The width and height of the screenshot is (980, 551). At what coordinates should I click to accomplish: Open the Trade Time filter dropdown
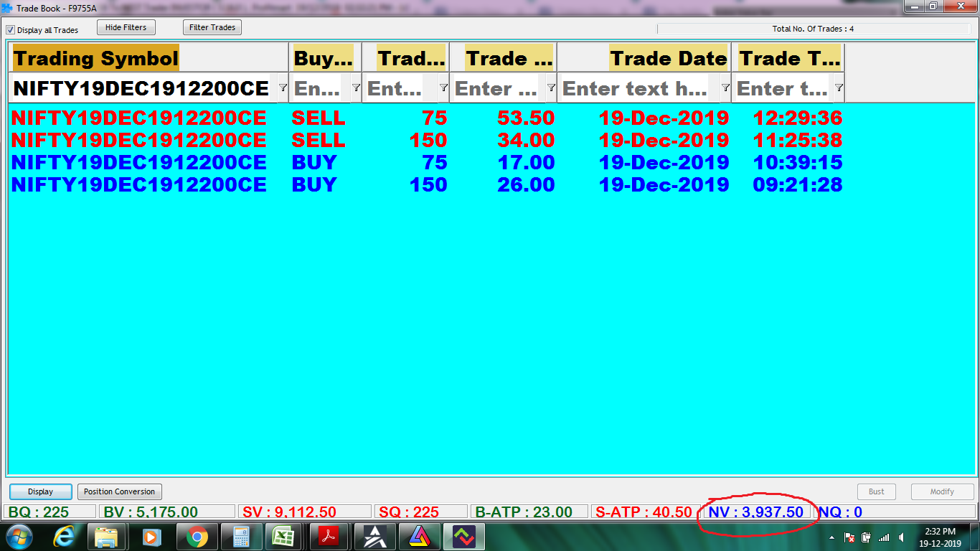click(x=839, y=88)
